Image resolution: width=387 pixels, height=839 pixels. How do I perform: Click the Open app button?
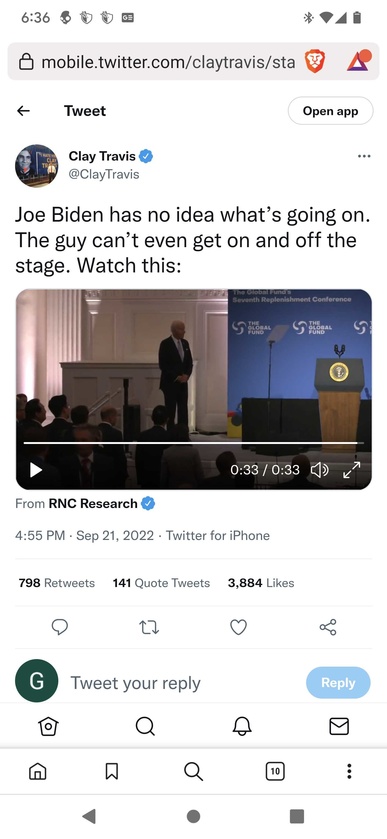point(330,111)
